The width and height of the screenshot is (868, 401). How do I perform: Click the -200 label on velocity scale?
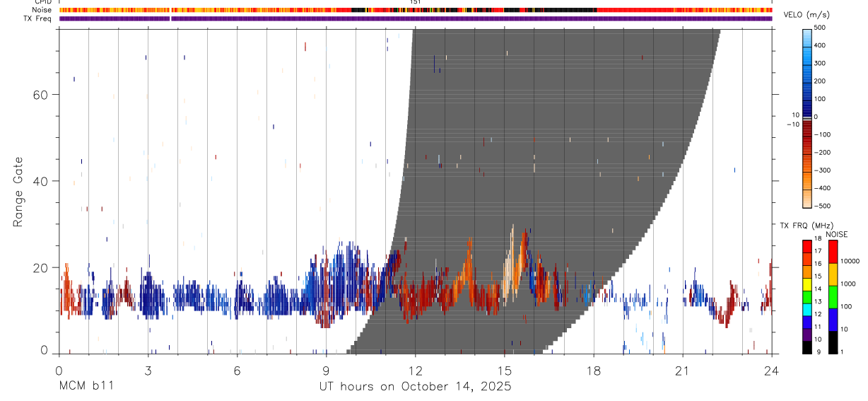[821, 153]
